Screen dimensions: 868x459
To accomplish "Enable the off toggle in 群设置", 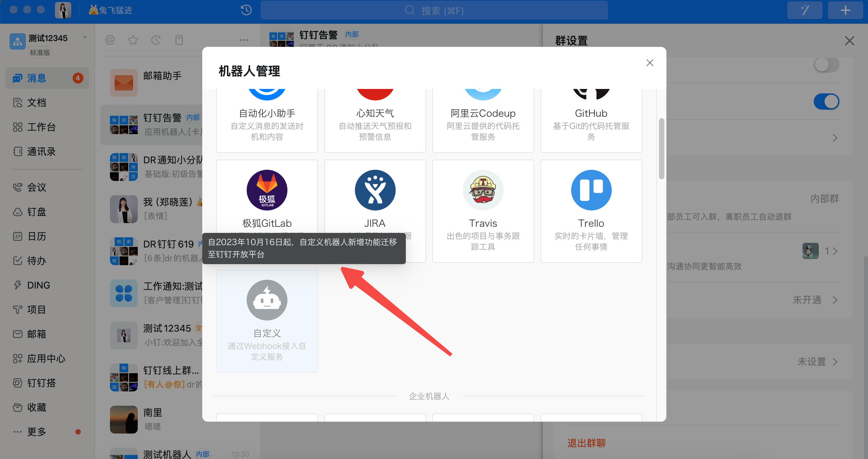I will point(826,65).
